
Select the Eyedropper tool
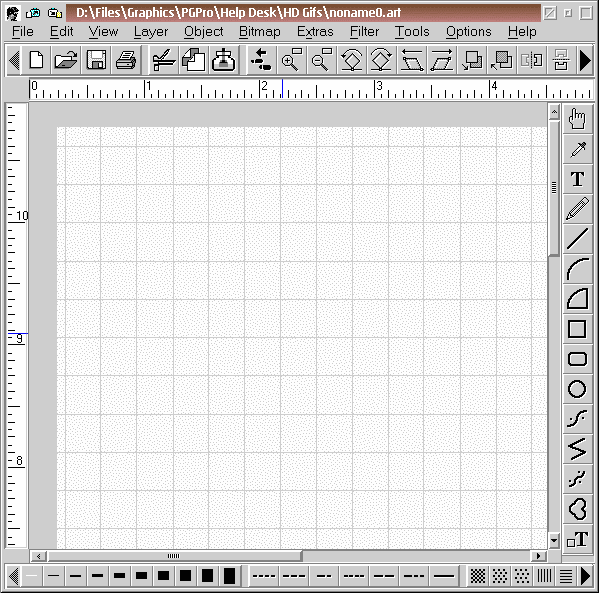(577, 149)
